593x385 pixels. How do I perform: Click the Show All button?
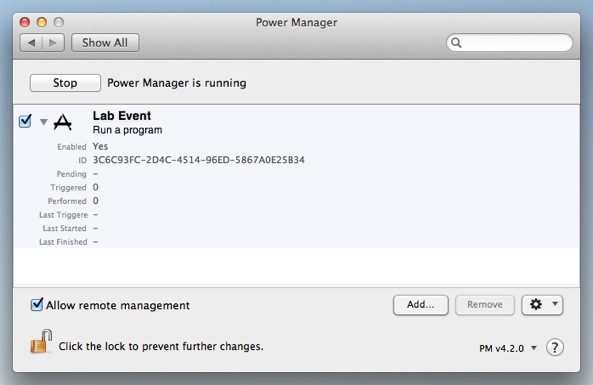point(105,43)
